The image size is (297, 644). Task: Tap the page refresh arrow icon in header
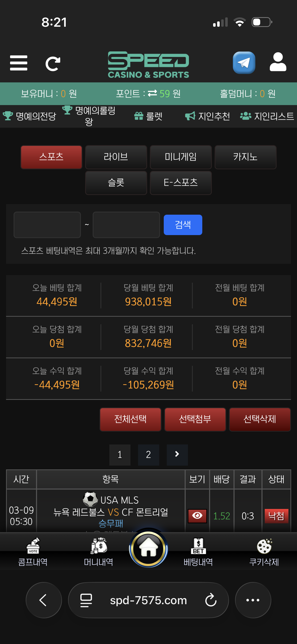pos(53,63)
